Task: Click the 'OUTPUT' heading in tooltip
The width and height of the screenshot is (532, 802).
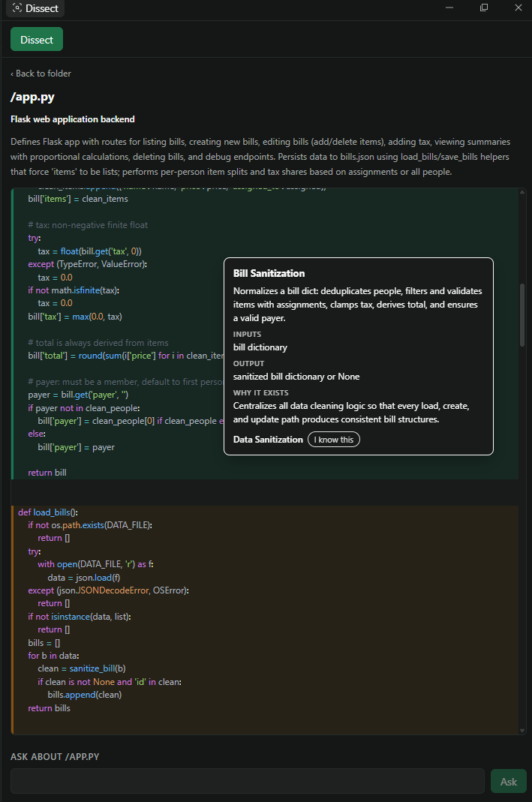Action: point(248,363)
